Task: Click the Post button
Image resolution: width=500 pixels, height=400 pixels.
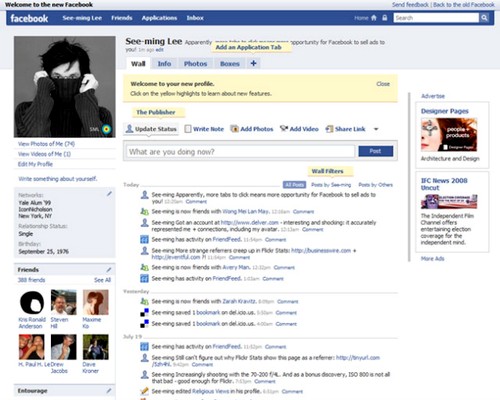Action: pyautogui.click(x=375, y=151)
